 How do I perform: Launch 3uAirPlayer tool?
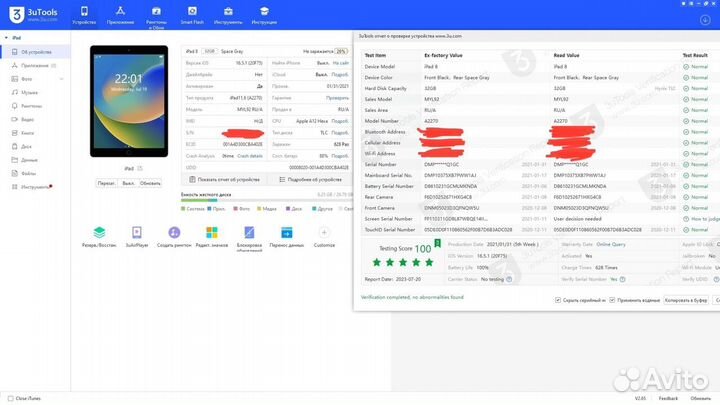[137, 237]
